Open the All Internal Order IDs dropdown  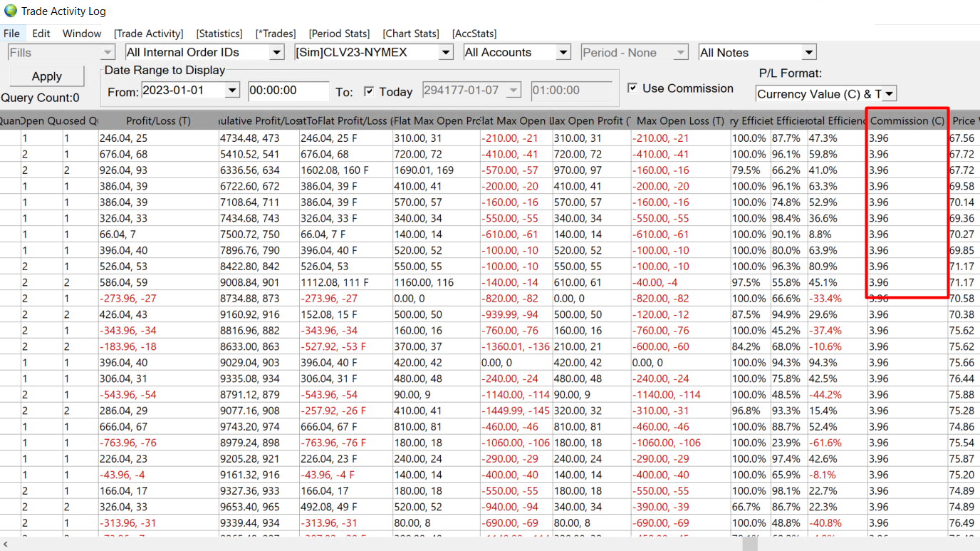pyautogui.click(x=276, y=53)
